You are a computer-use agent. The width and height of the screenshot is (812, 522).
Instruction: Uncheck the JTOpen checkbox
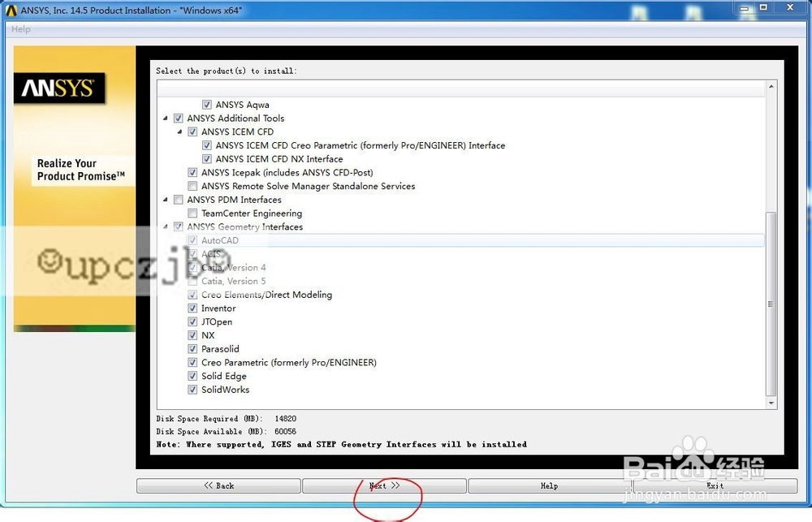click(192, 321)
